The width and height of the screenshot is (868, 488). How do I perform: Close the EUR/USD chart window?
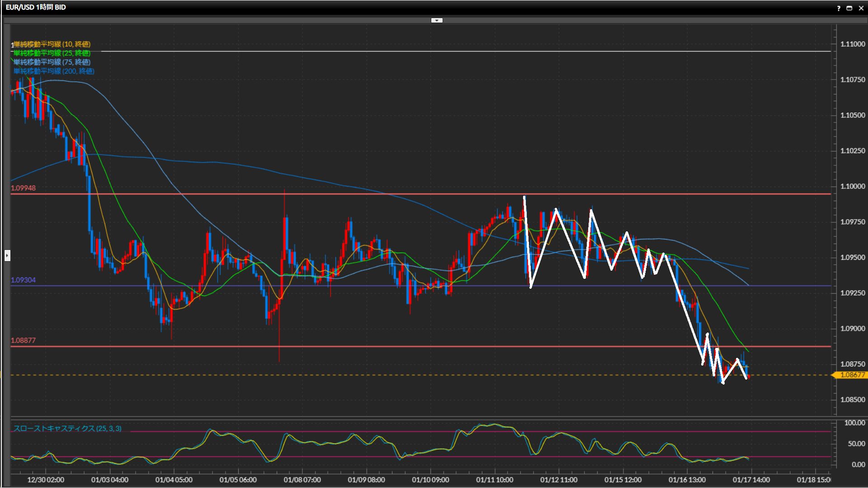coord(861,8)
